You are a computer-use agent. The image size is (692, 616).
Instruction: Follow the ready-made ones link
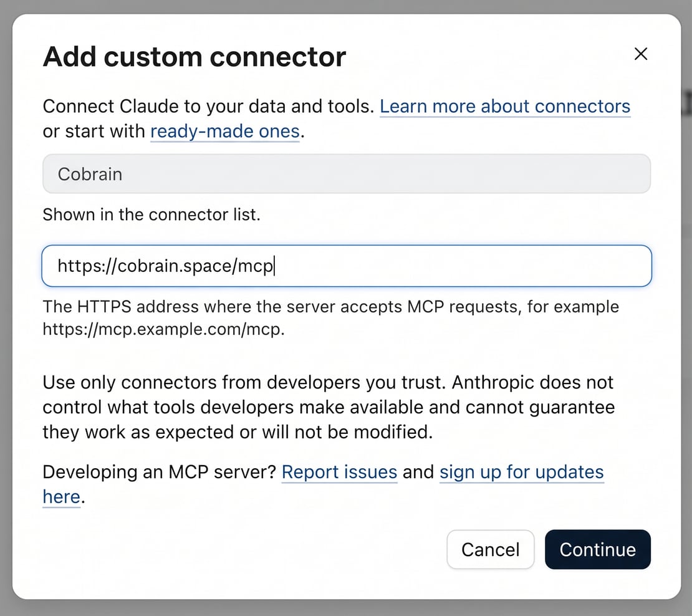coord(225,131)
